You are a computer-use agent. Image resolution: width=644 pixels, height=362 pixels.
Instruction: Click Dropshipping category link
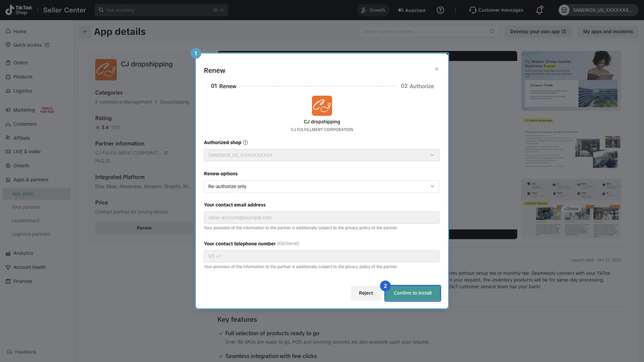pyautogui.click(x=174, y=102)
